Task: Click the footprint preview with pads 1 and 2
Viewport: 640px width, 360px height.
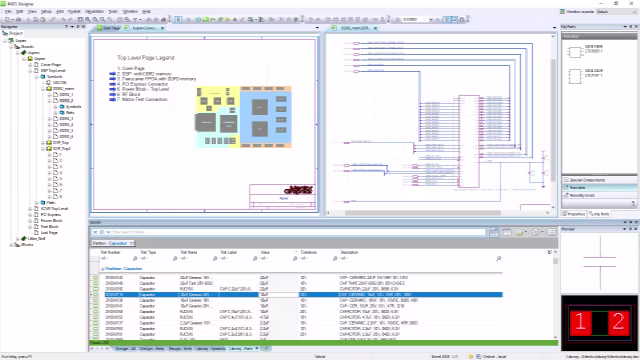Action: pos(599,322)
